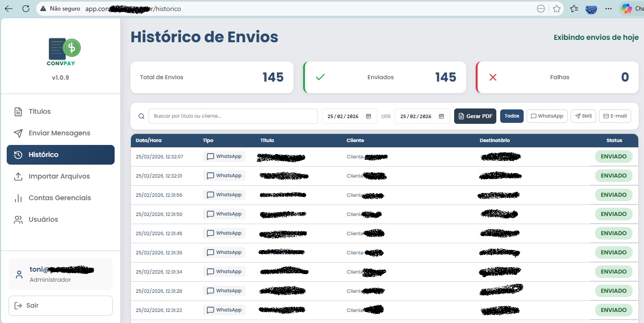The height and width of the screenshot is (323, 644).
Task: Click the search field for title or client
Action: (x=233, y=116)
